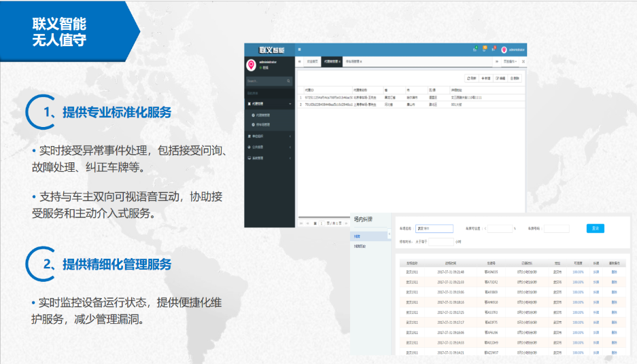Image resolution: width=637 pixels, height=364 pixels.
Task: Click the 刷新 refresh toolbar button
Action: (x=472, y=78)
